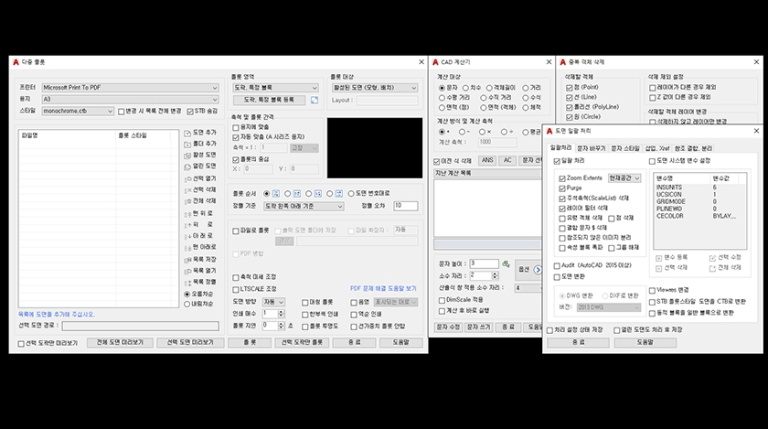The height and width of the screenshot is (429, 768).
Task: Increase the 인쇄 매수 stepper value
Action: click(x=283, y=310)
